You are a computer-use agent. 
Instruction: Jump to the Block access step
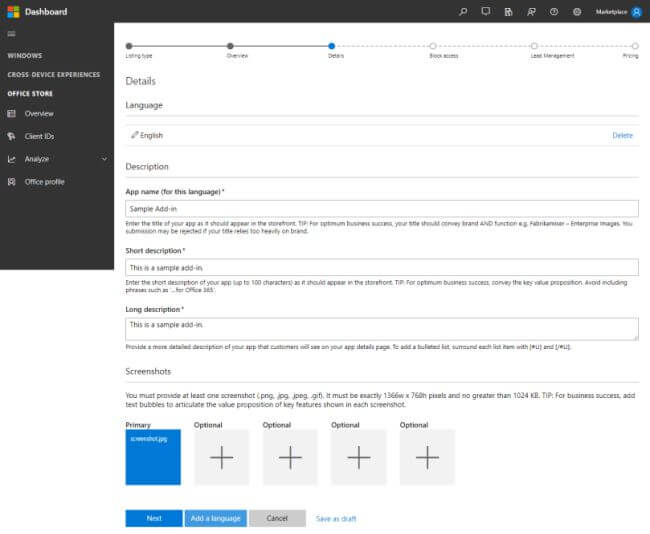click(433, 46)
